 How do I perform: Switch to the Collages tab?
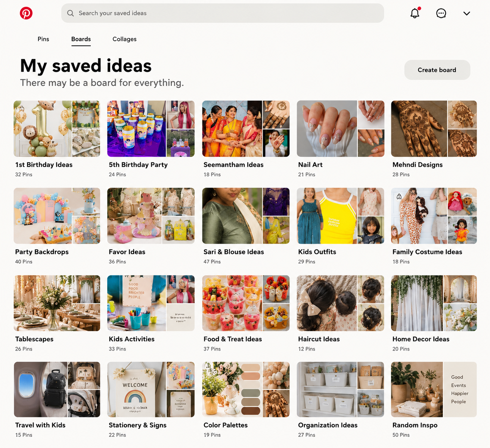124,39
